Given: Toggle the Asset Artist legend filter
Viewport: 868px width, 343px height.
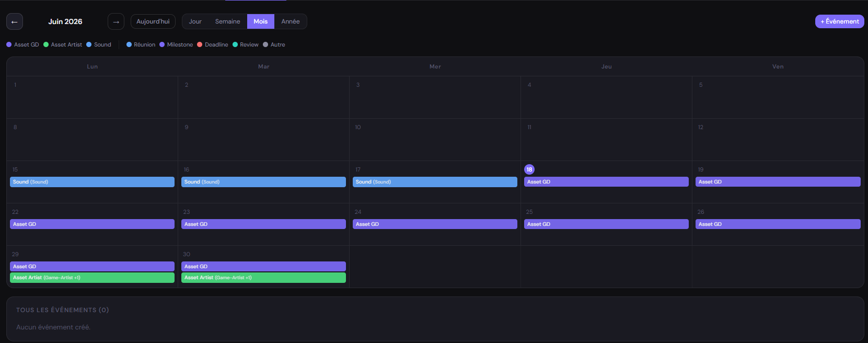Looking at the screenshot, I should point(63,44).
